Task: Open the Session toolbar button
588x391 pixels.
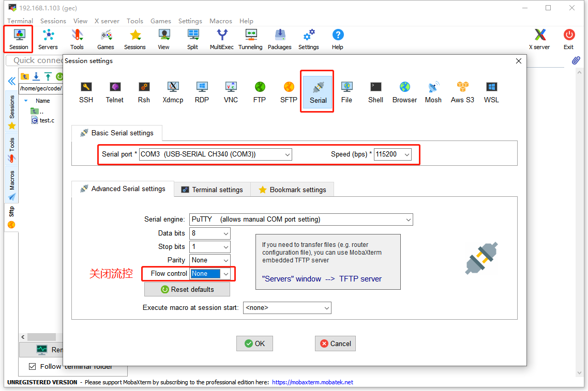Action: [19, 39]
